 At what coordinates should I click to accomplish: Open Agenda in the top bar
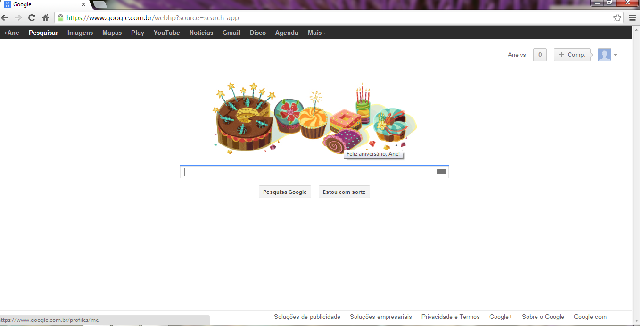[287, 33]
